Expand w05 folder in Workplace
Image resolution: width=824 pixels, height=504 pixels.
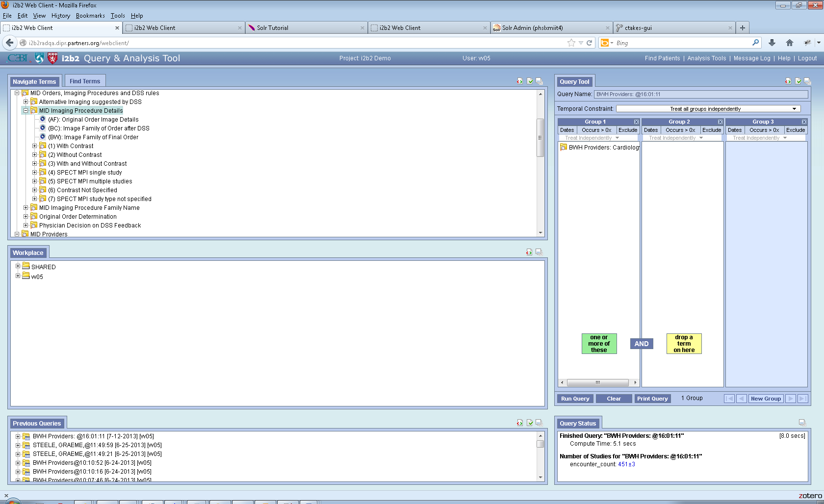18,276
